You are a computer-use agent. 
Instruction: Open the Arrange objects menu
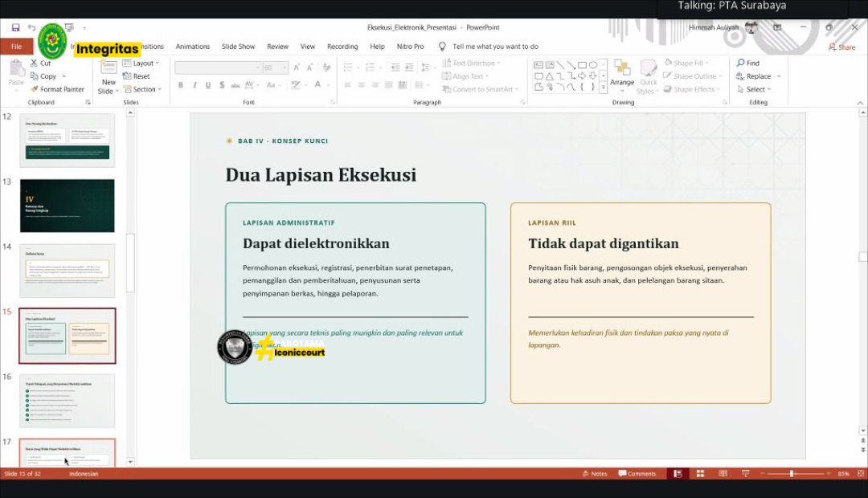622,74
